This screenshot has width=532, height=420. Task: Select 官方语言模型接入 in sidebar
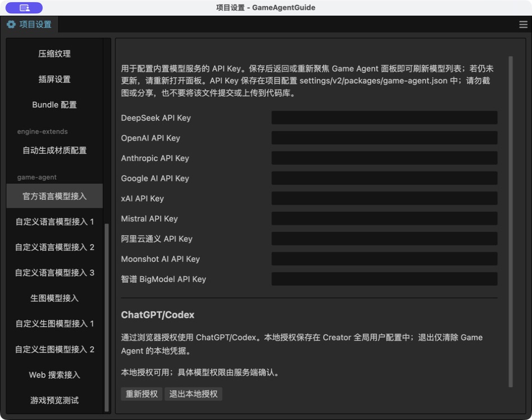(x=54, y=196)
